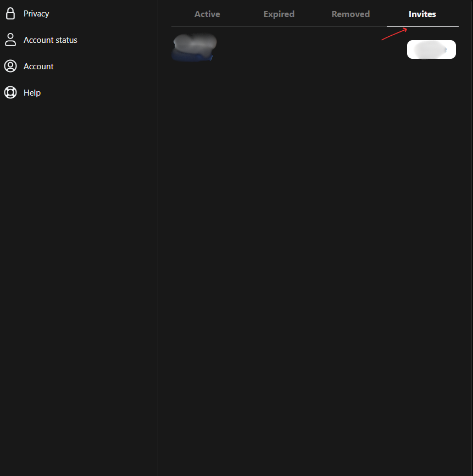473x476 pixels.
Task: Go to Account status in sidebar
Action: [50, 40]
